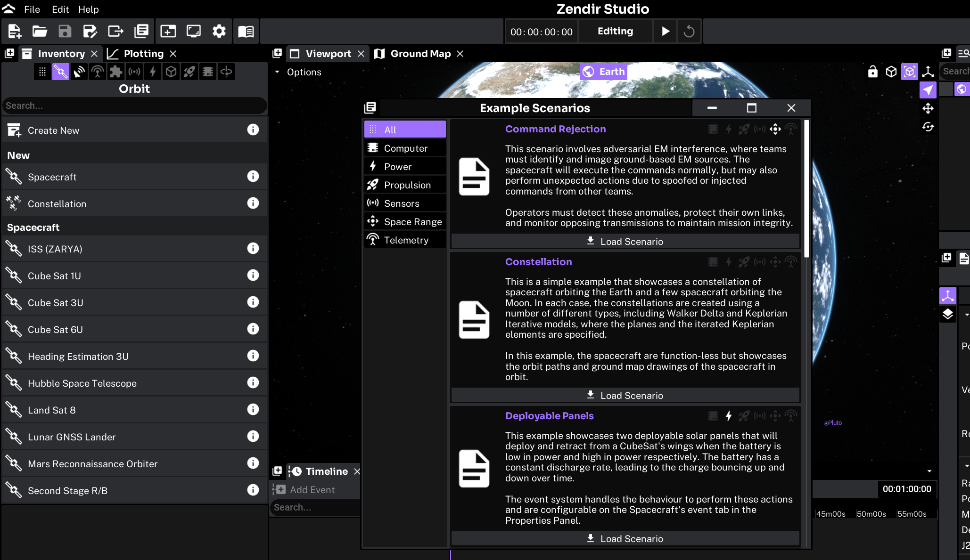Viewport: 970px width, 560px height.
Task: Click the dropdown arrow above the time field
Action: click(929, 471)
